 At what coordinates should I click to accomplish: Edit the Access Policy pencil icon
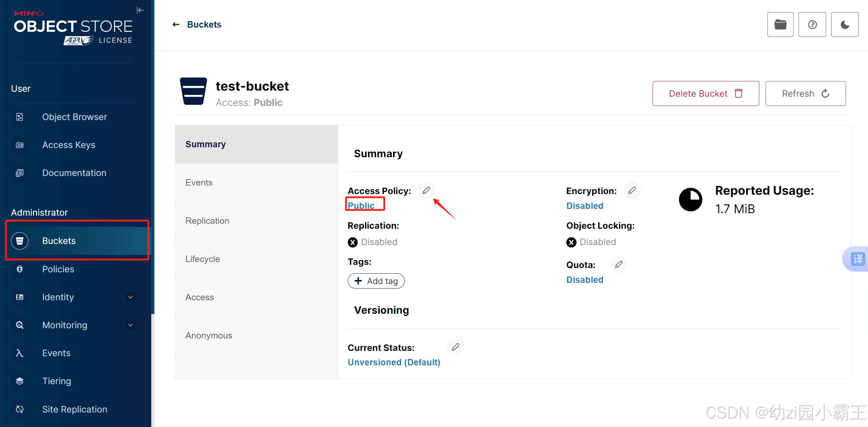pos(426,190)
